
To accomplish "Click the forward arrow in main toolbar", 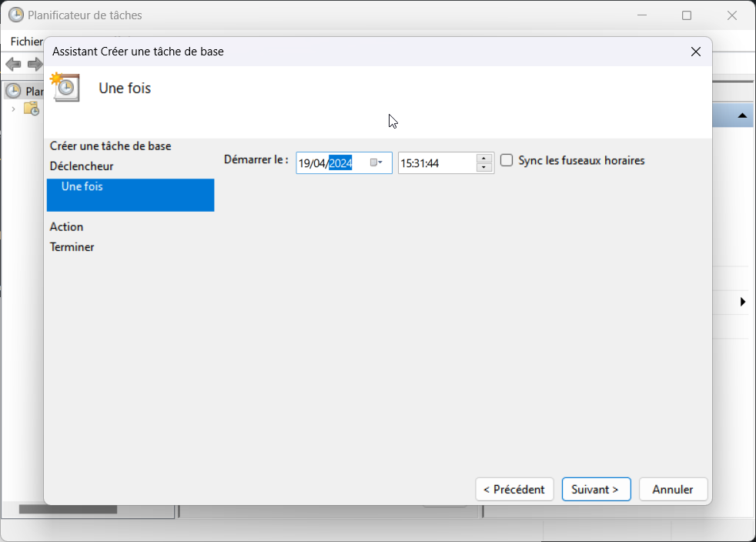I will tap(35, 64).
